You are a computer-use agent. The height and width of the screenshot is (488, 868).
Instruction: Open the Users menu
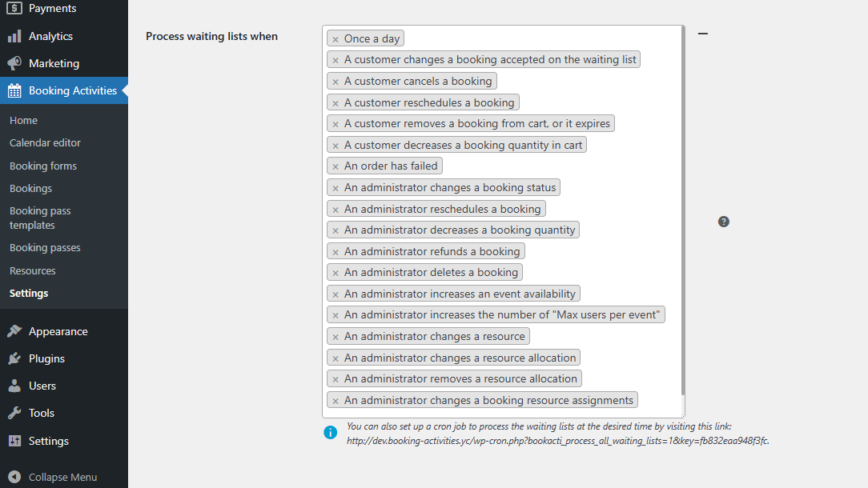click(x=42, y=386)
